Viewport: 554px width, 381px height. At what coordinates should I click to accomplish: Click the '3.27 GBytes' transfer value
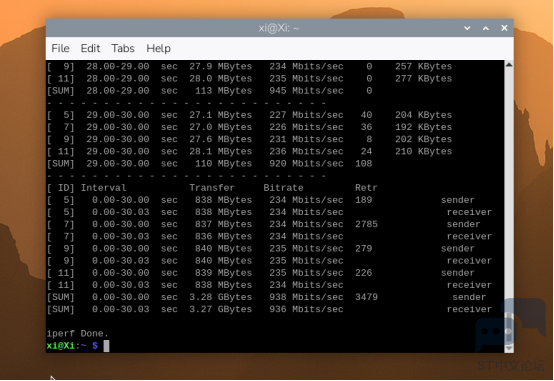(x=220, y=309)
